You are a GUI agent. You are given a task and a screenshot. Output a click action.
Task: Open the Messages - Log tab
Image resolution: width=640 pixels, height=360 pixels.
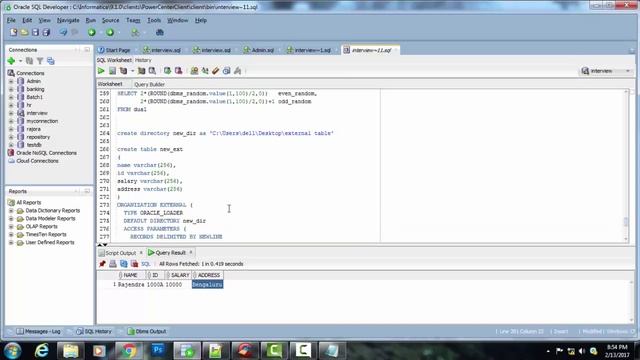(x=39, y=331)
